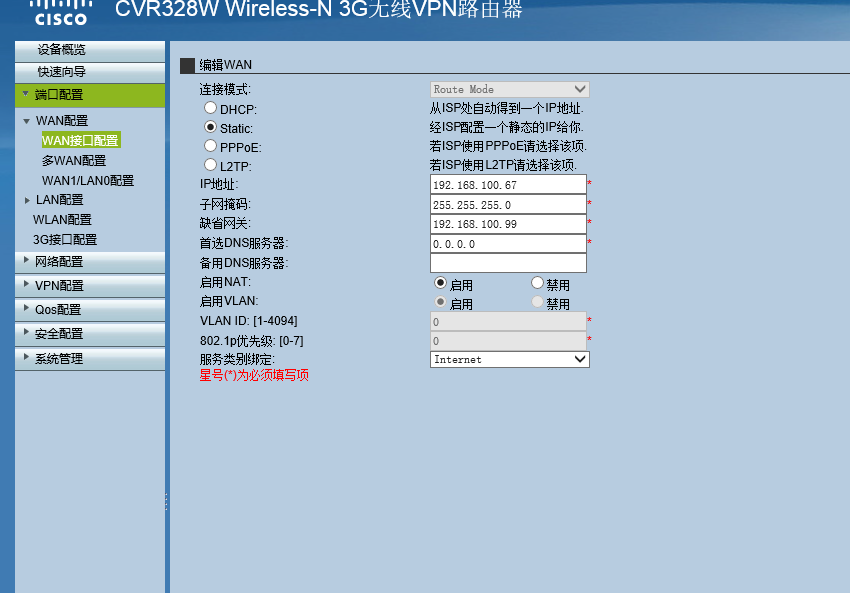Open Qos配置 menu section
Image resolution: width=850 pixels, height=593 pixels.
(90, 310)
